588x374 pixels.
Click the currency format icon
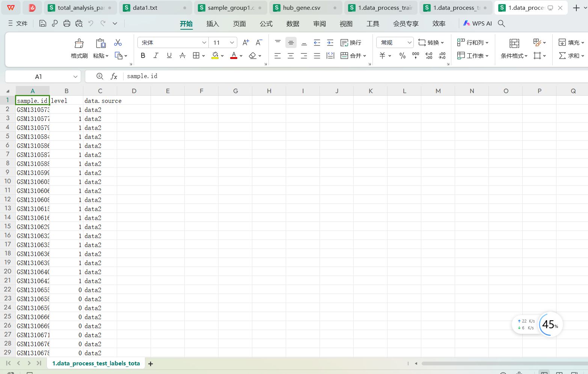tap(383, 56)
